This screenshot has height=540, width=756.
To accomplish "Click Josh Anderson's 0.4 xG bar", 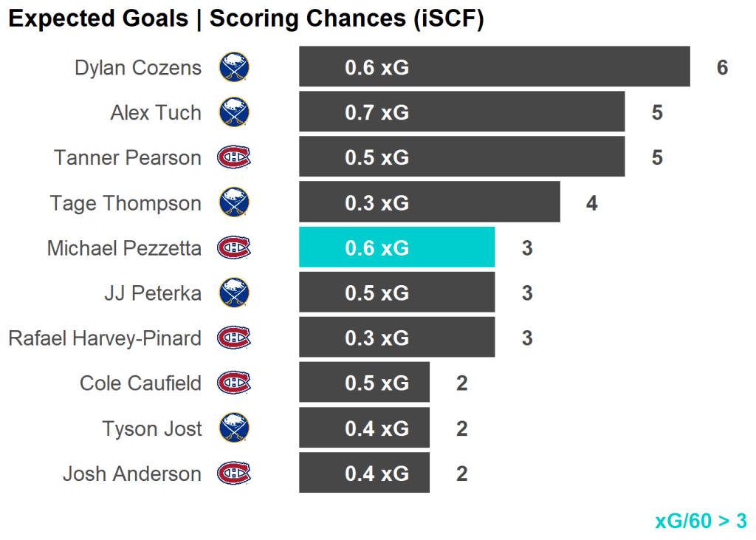I will click(x=364, y=473).
